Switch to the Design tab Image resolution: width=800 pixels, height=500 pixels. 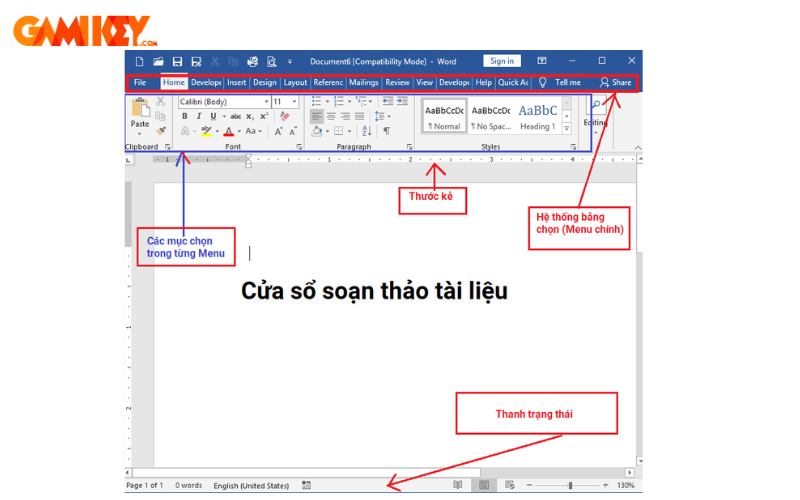[x=265, y=82]
